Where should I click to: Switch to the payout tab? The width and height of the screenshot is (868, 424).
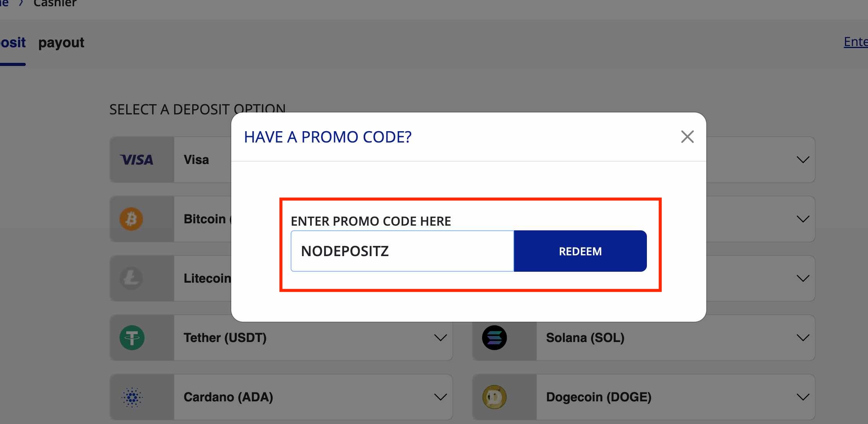(x=61, y=42)
